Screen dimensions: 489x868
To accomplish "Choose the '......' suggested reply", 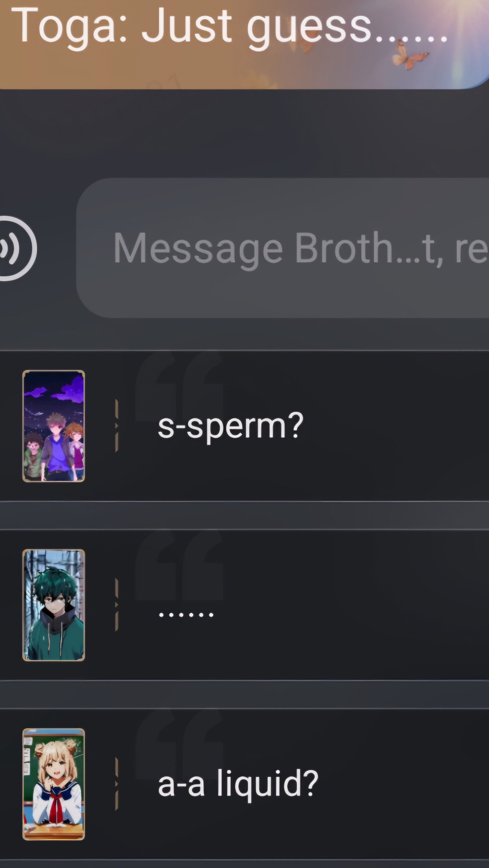I will [x=244, y=605].
